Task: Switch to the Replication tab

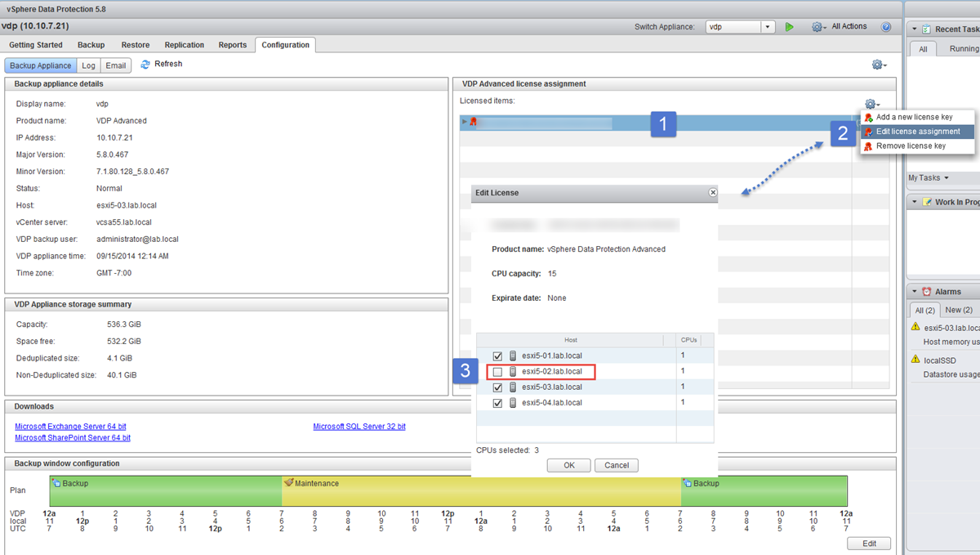Action: [185, 45]
